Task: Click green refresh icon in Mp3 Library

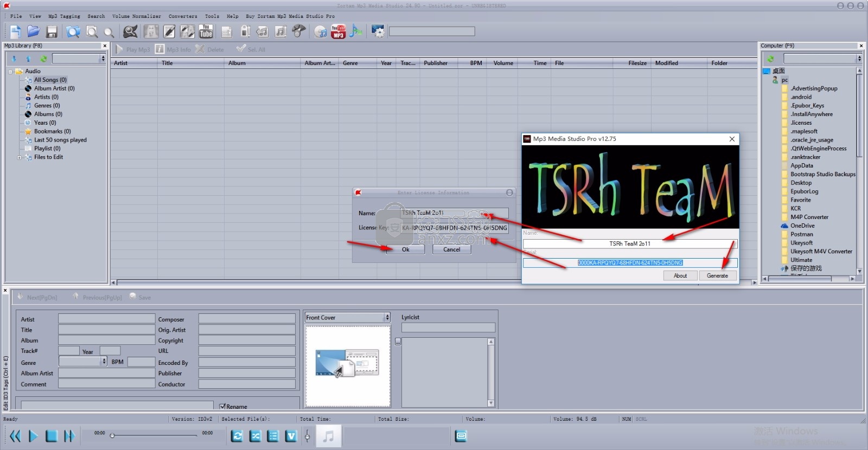Action: tap(43, 59)
